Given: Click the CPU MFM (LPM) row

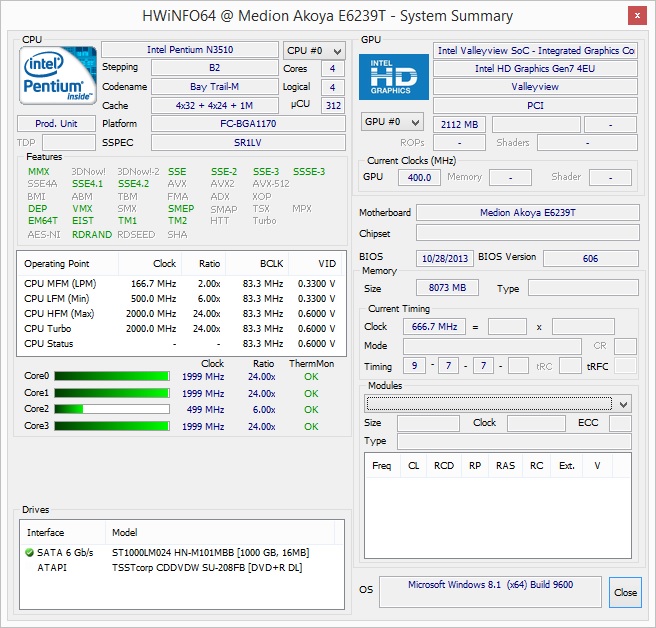Looking at the screenshot, I should coord(181,284).
